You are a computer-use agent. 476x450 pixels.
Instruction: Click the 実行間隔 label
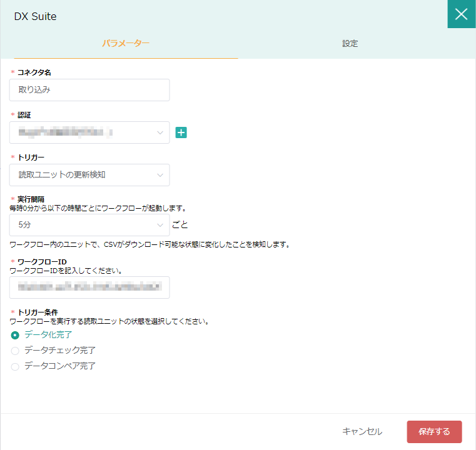pos(31,199)
